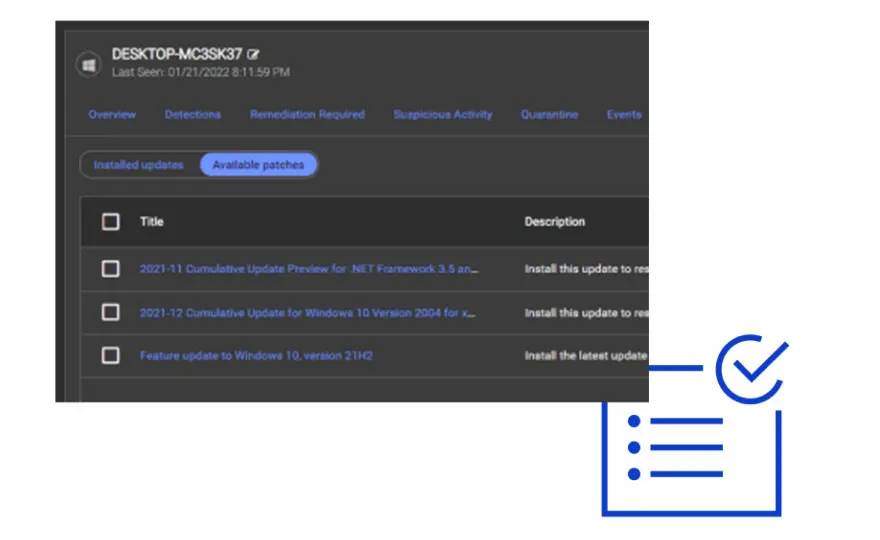Viewport: 880px width, 540px height.
Task: Click the Description column header
Action: pos(555,222)
